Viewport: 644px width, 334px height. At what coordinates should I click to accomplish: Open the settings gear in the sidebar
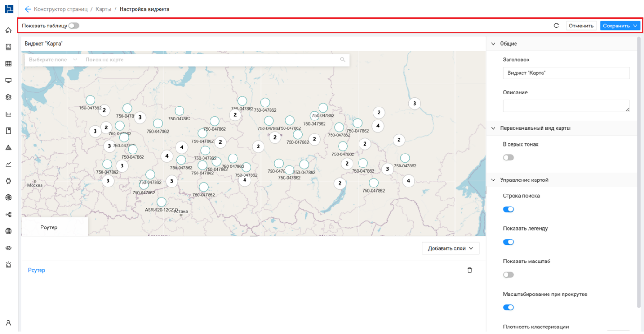point(8,97)
